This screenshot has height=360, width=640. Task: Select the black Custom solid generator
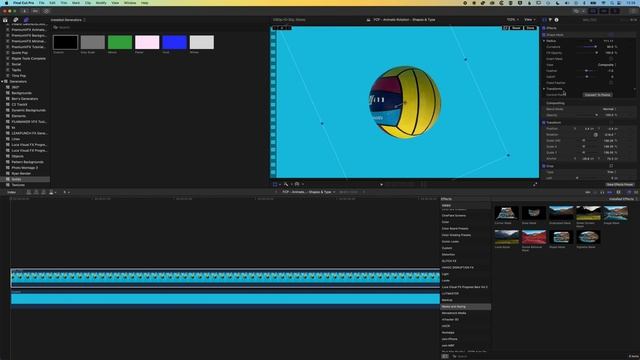pyautogui.click(x=65, y=42)
